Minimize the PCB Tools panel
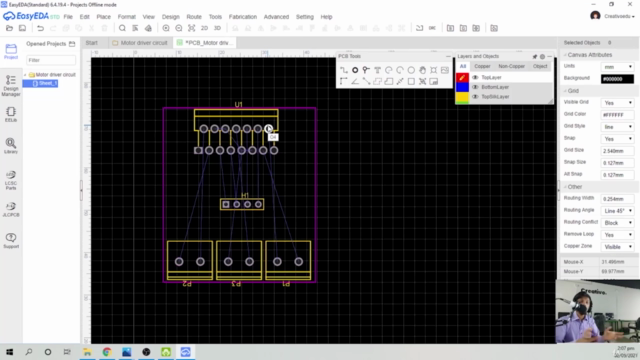This screenshot has height=360, width=640. click(x=448, y=56)
